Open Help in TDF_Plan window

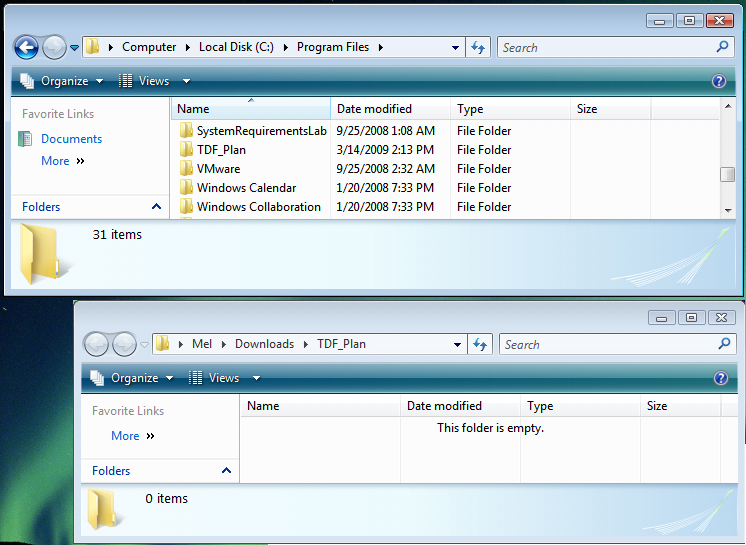click(x=721, y=378)
